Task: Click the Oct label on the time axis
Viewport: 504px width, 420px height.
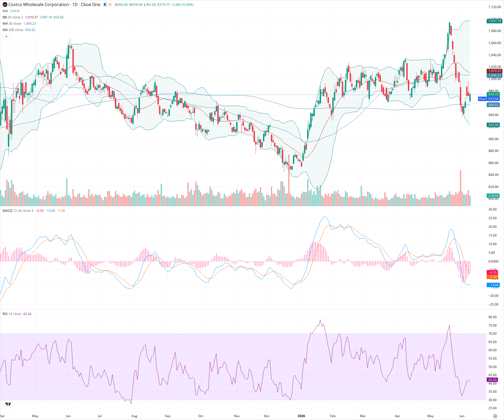Action: point(201,416)
